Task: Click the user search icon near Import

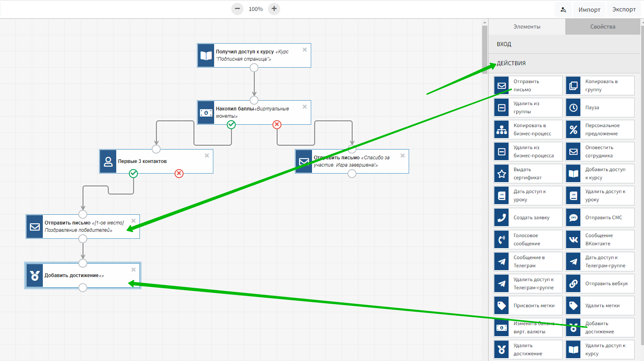Action: (563, 9)
